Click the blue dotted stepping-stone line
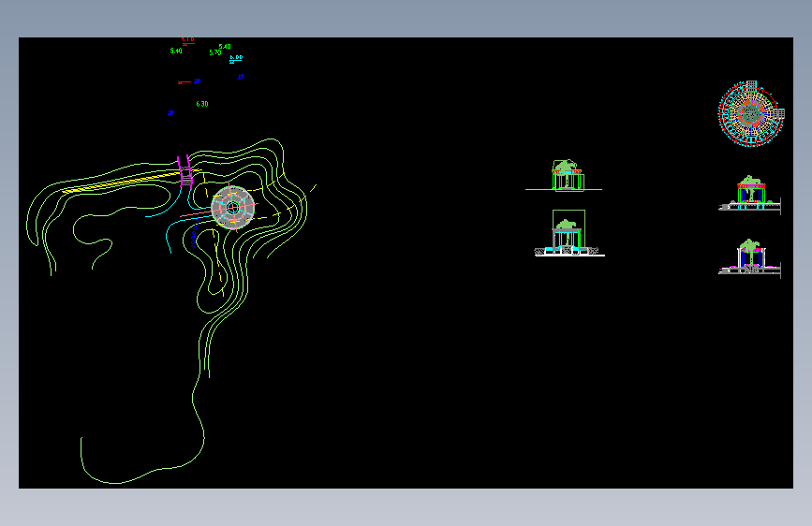Viewport: 812px width, 526px height. coord(195,233)
